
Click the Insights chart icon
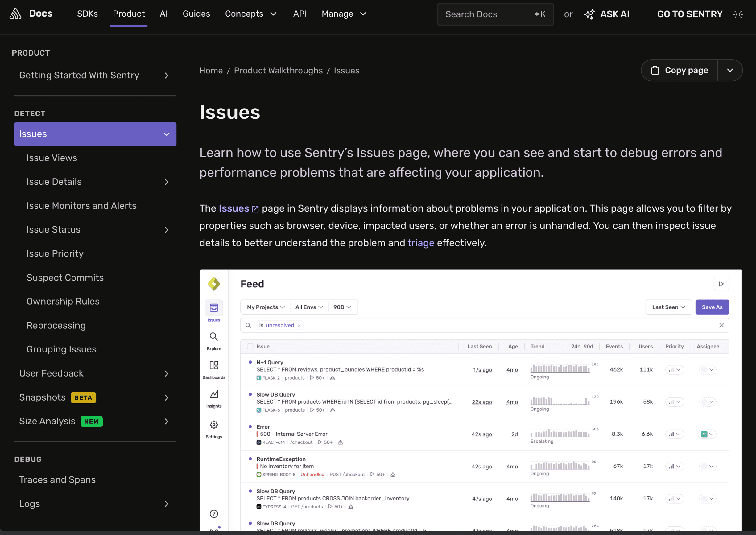pyautogui.click(x=214, y=394)
